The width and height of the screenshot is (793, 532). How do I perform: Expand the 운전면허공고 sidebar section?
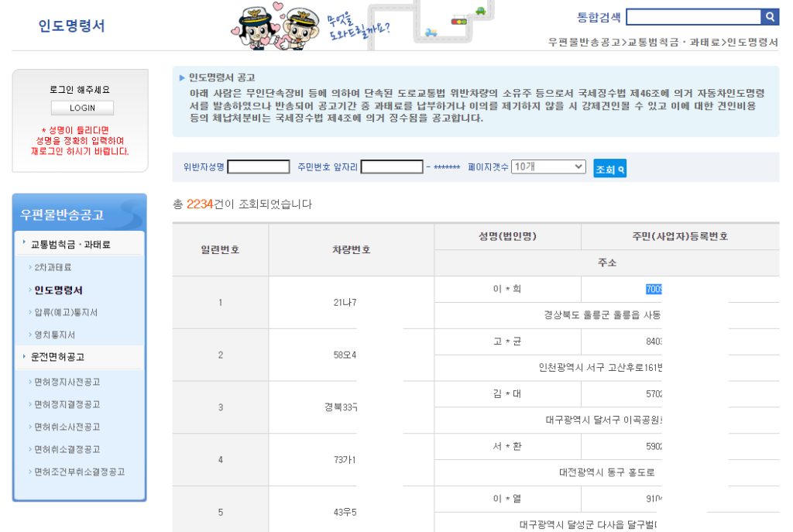pos(58,357)
